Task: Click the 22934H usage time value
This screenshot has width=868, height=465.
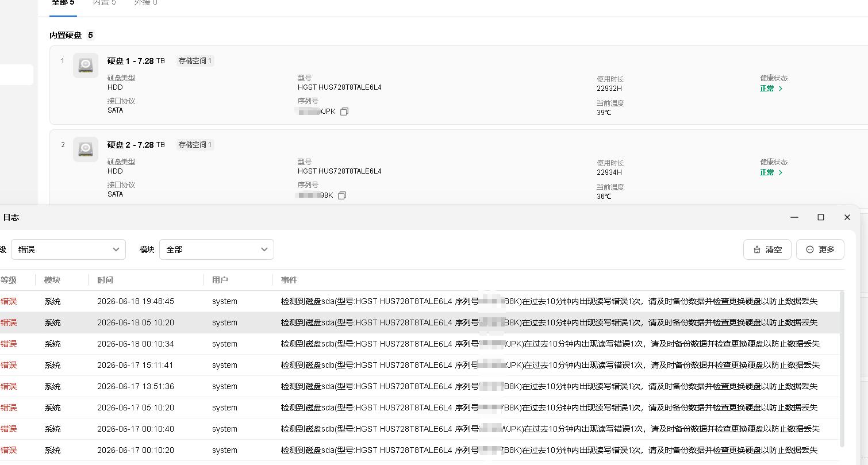Action: 609,172
